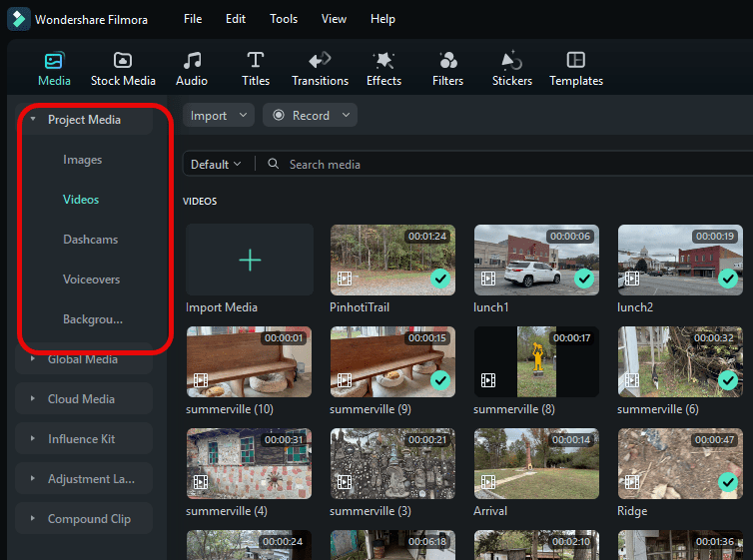Open the Templates panel icon

[576, 61]
